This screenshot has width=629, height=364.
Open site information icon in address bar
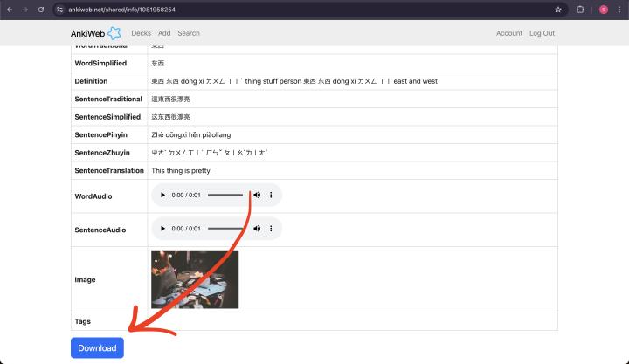point(59,10)
